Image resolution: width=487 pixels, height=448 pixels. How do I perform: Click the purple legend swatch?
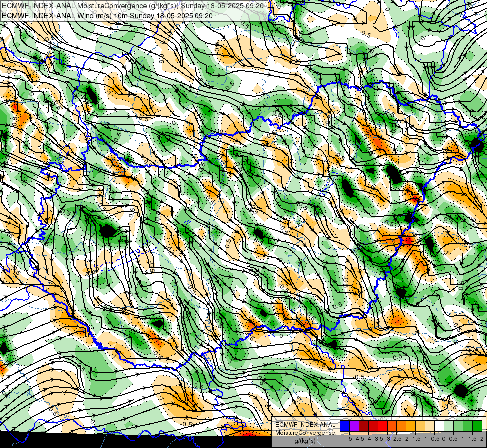[354, 426]
